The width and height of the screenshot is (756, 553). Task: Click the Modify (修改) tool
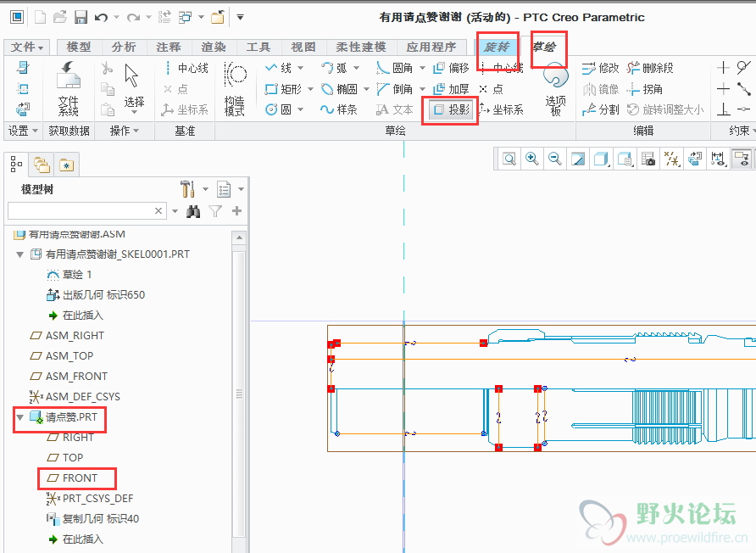600,68
